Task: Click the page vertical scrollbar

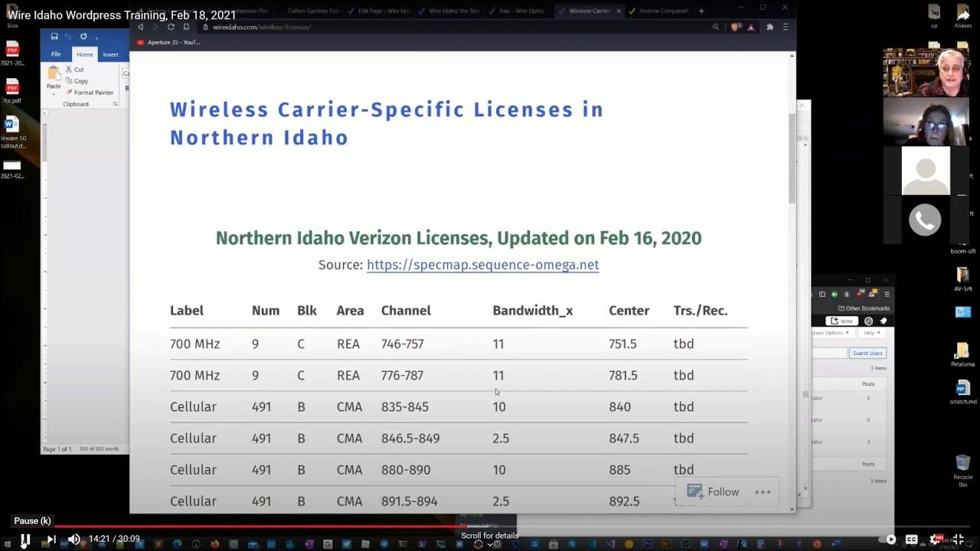Action: [792, 158]
